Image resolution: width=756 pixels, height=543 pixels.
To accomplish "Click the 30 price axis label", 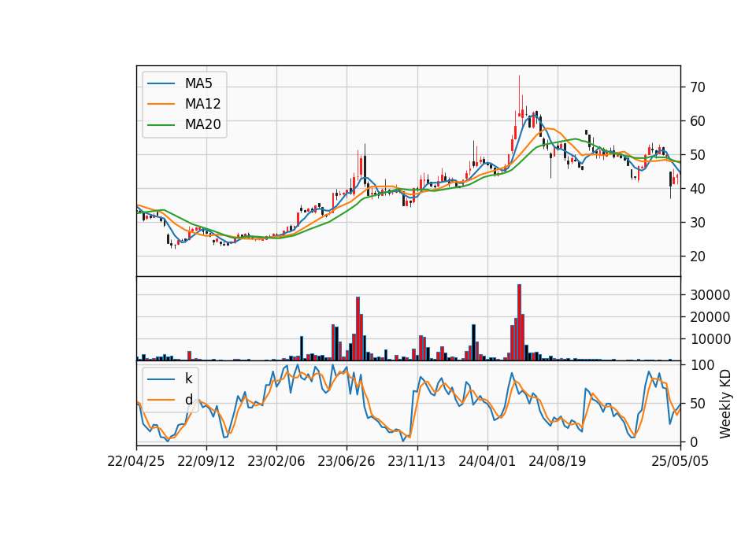I will pos(698,223).
